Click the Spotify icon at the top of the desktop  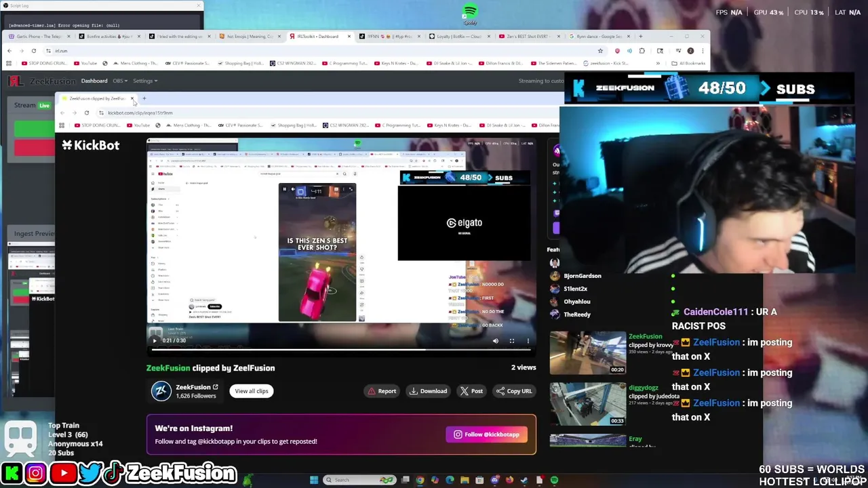pyautogui.click(x=469, y=14)
